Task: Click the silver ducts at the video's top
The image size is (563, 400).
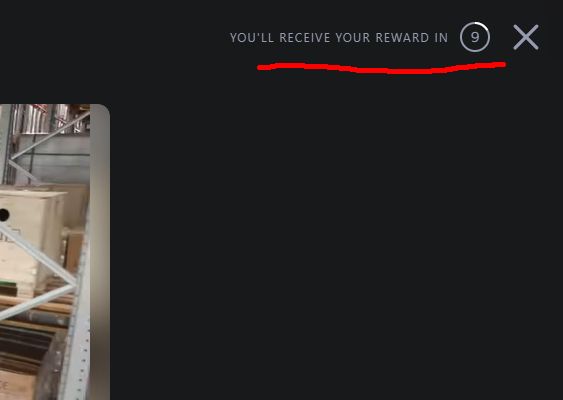Action: point(47,118)
